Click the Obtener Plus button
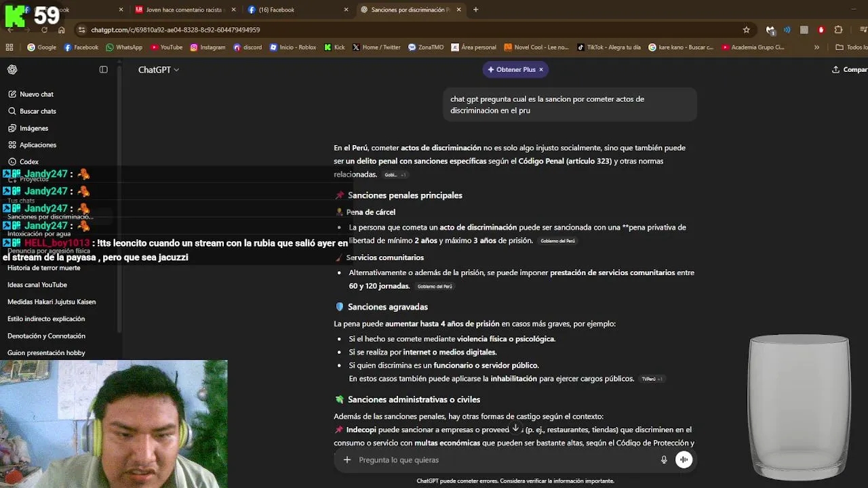Viewport: 868px width, 488px height. 511,69
